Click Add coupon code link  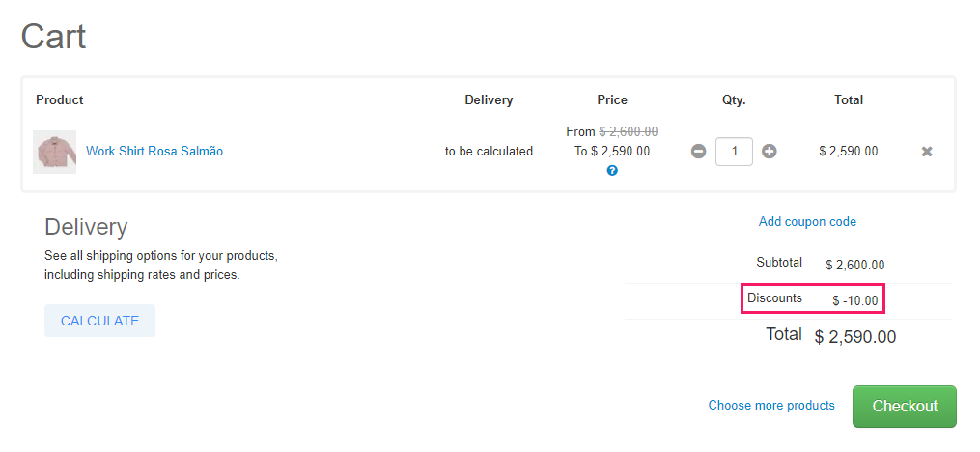(807, 222)
